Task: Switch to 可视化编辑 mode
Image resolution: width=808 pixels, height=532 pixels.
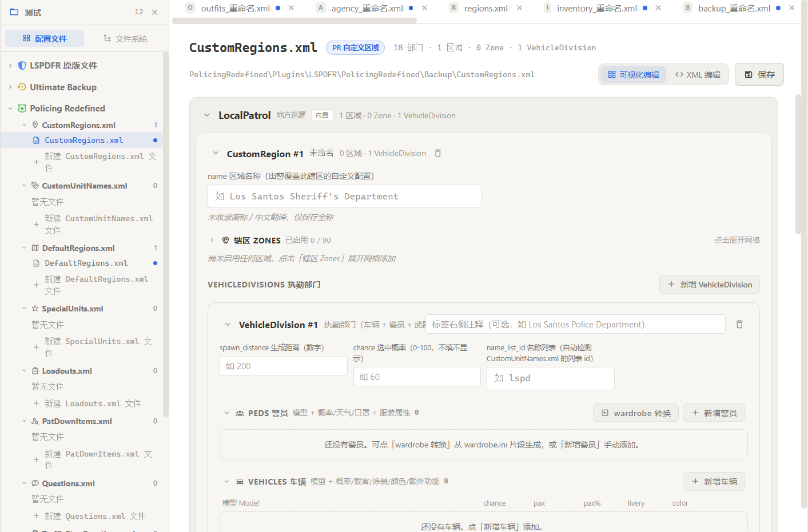Action: coord(634,74)
